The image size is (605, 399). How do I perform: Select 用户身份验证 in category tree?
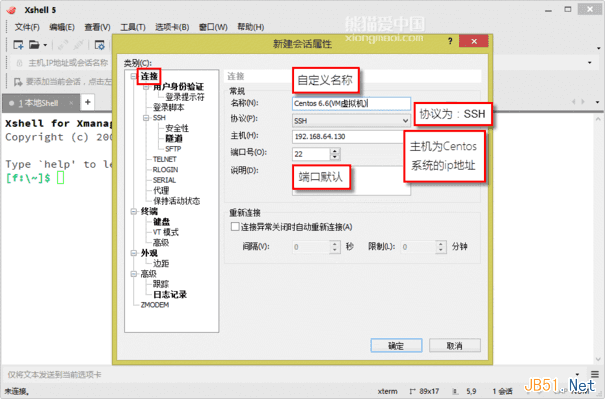(x=178, y=87)
